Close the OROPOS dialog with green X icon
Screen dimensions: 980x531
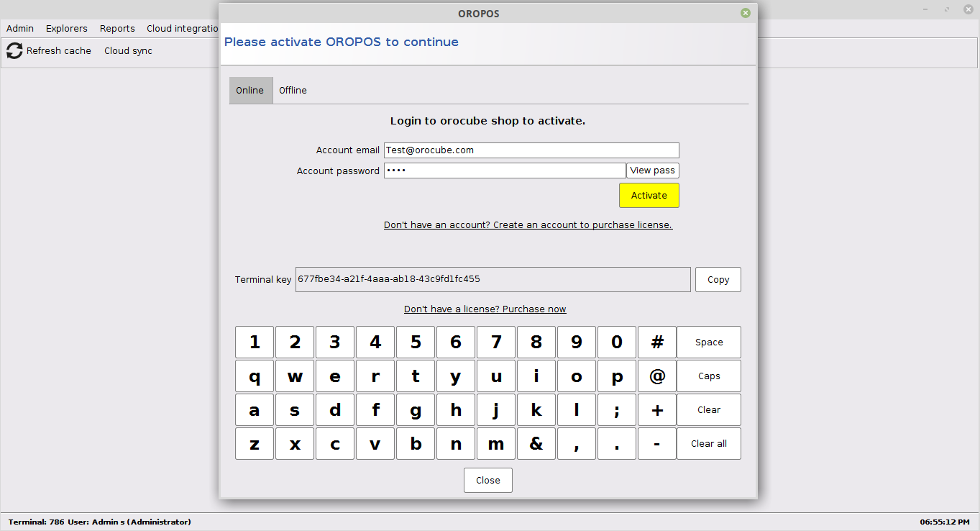click(746, 13)
